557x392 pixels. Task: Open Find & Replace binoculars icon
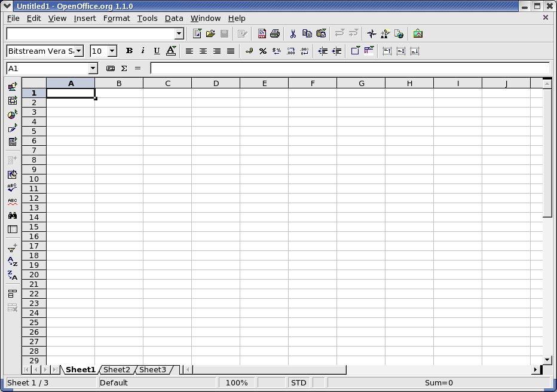point(13,216)
